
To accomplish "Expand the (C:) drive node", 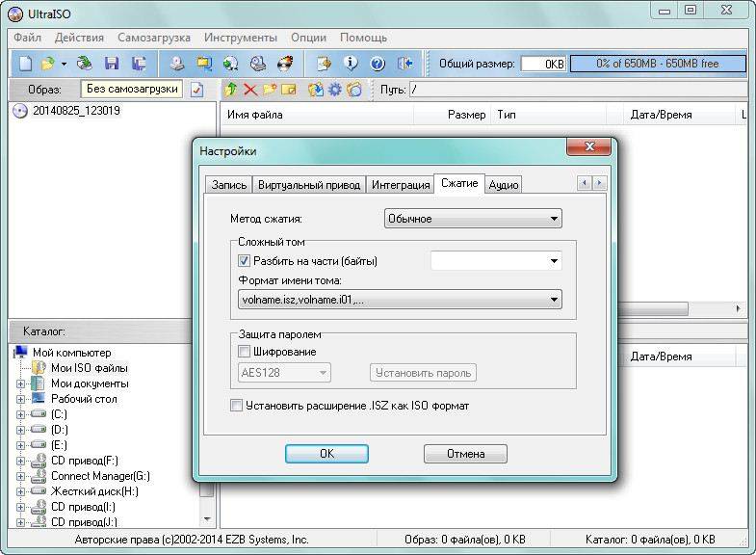I will pyautogui.click(x=20, y=415).
